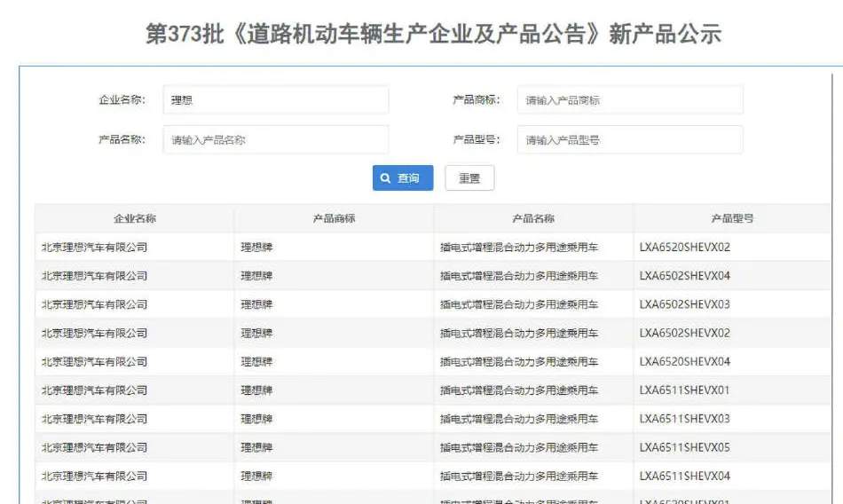The height and width of the screenshot is (504, 843).
Task: Click the 产品商标 column header
Action: [x=334, y=218]
